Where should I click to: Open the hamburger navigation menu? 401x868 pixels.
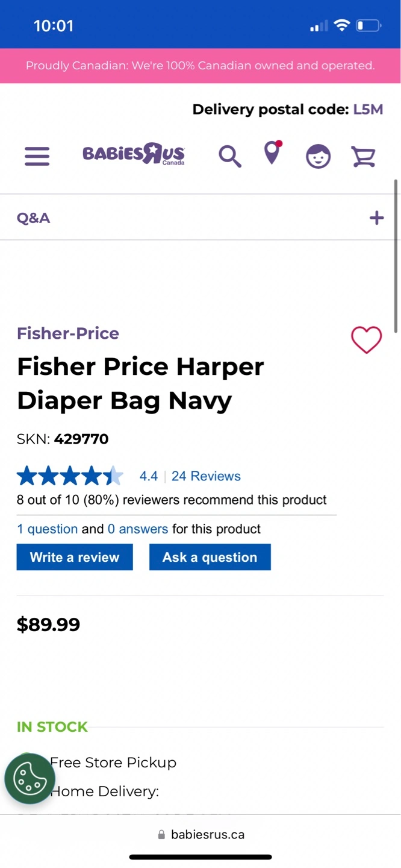[37, 156]
